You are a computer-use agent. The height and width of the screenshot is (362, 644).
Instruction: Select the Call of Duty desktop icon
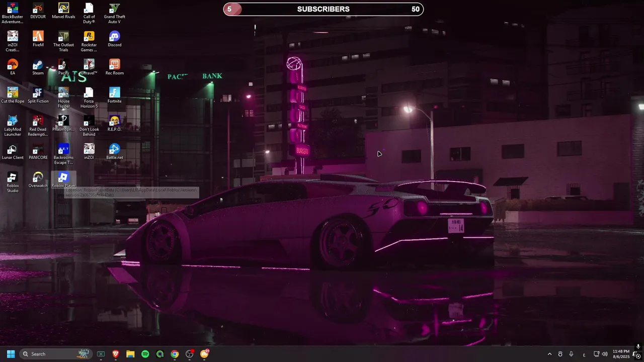[89, 14]
